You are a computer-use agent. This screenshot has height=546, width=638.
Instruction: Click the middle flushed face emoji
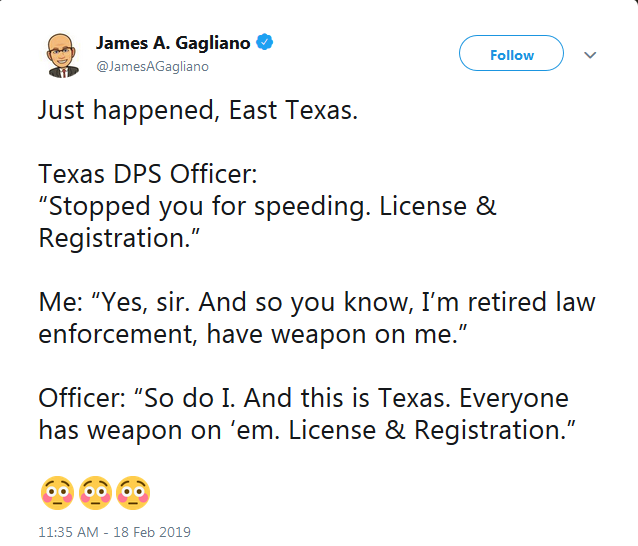coord(93,491)
